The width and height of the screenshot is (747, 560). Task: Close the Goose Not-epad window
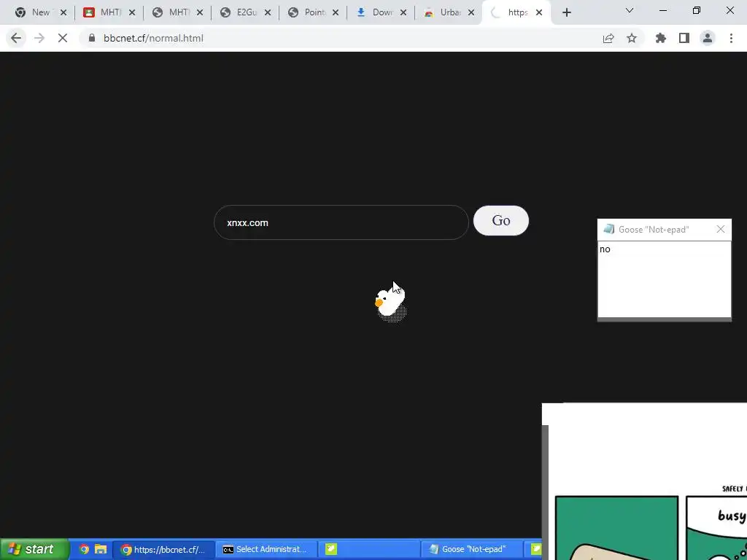(720, 229)
